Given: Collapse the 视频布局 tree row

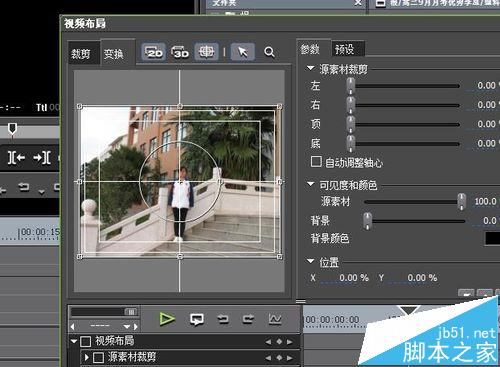Looking at the screenshot, I should (x=74, y=341).
